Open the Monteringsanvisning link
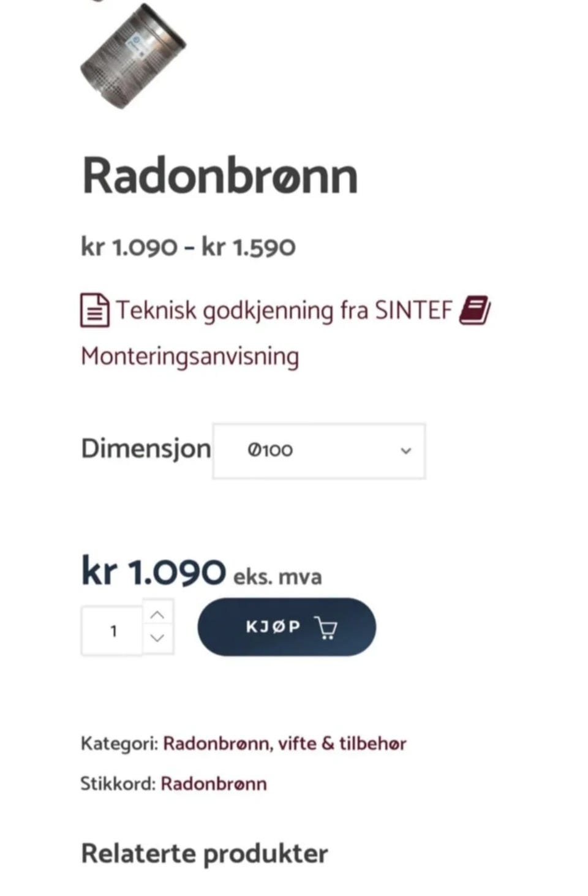 pos(190,357)
